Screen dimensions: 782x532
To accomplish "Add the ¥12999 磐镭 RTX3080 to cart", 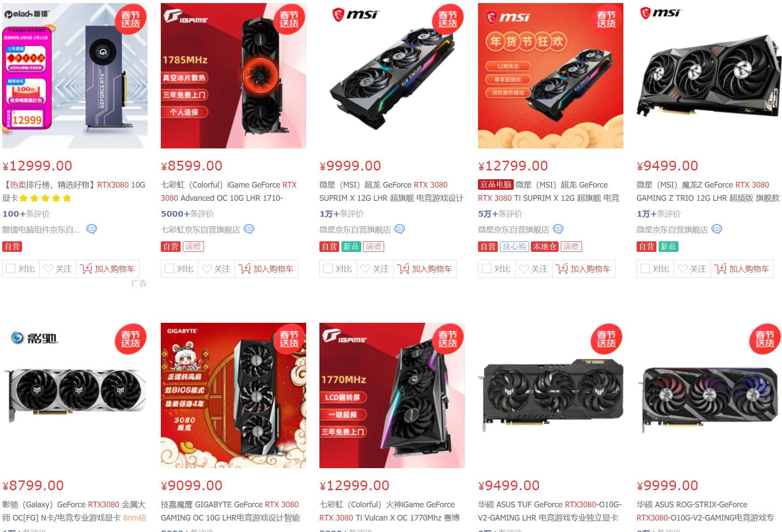I will [x=108, y=269].
